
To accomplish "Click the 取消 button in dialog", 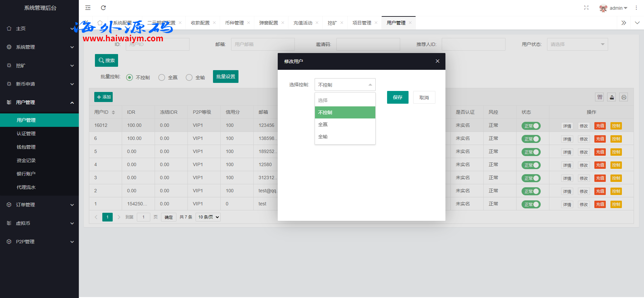I will 424,98.
